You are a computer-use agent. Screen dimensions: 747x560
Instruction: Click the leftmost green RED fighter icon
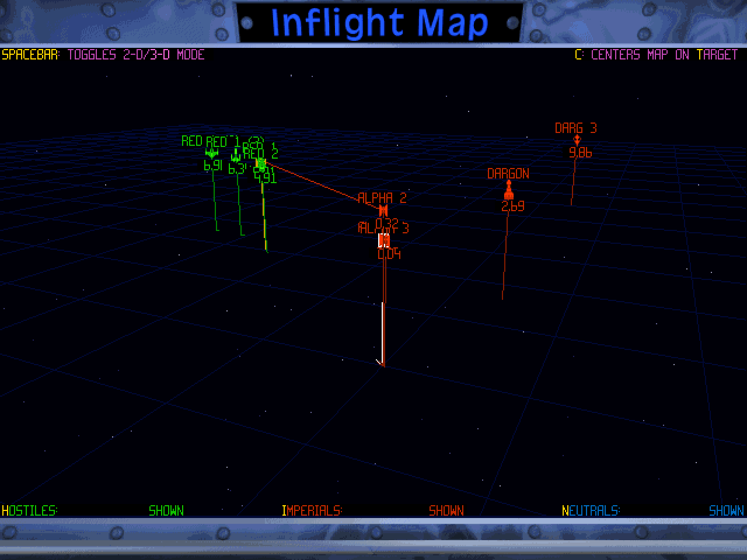(211, 153)
